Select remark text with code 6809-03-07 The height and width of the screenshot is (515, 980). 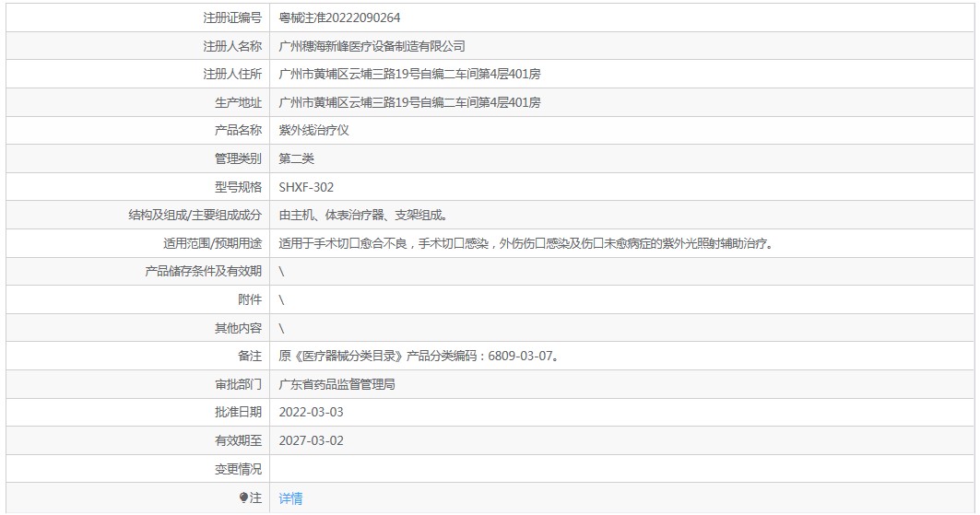tap(419, 356)
